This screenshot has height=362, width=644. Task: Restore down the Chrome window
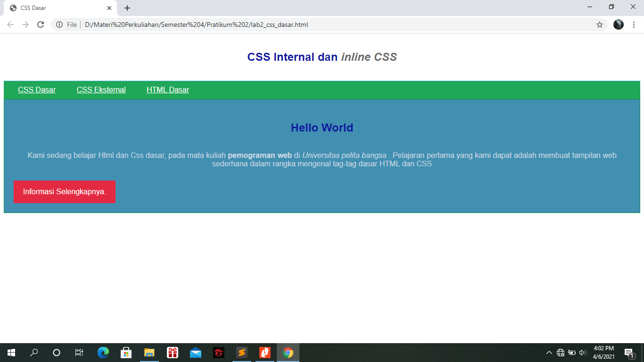pos(611,7)
